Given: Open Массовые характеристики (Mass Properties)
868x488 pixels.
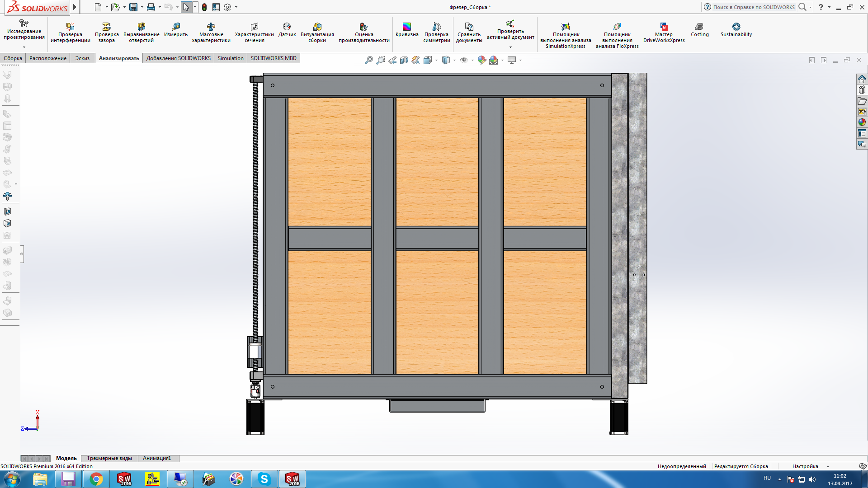Looking at the screenshot, I should (211, 32).
